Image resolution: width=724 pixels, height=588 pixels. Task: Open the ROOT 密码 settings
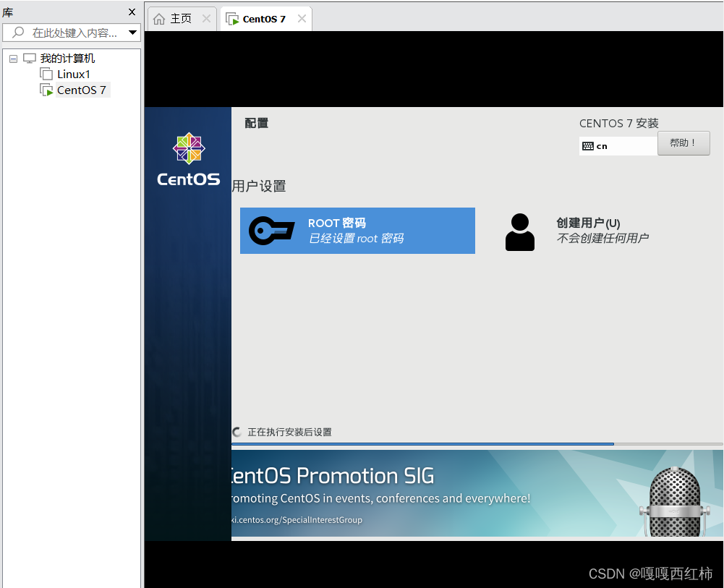point(357,230)
